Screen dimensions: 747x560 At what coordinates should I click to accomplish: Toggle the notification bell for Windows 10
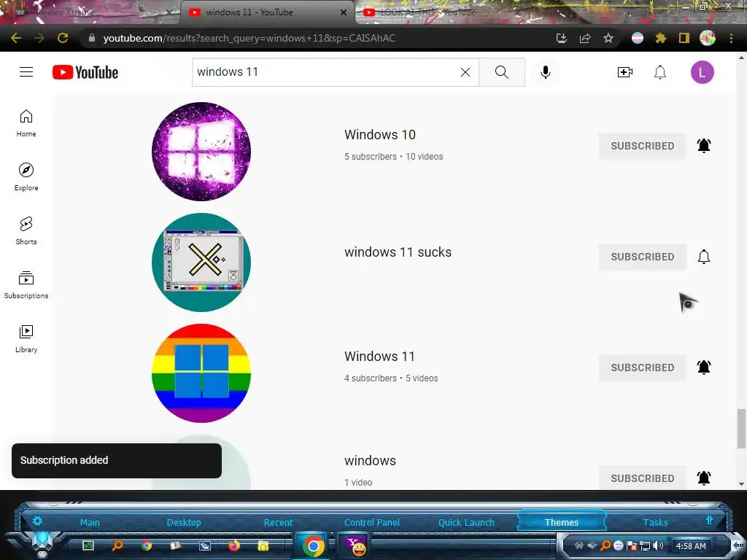(x=704, y=145)
